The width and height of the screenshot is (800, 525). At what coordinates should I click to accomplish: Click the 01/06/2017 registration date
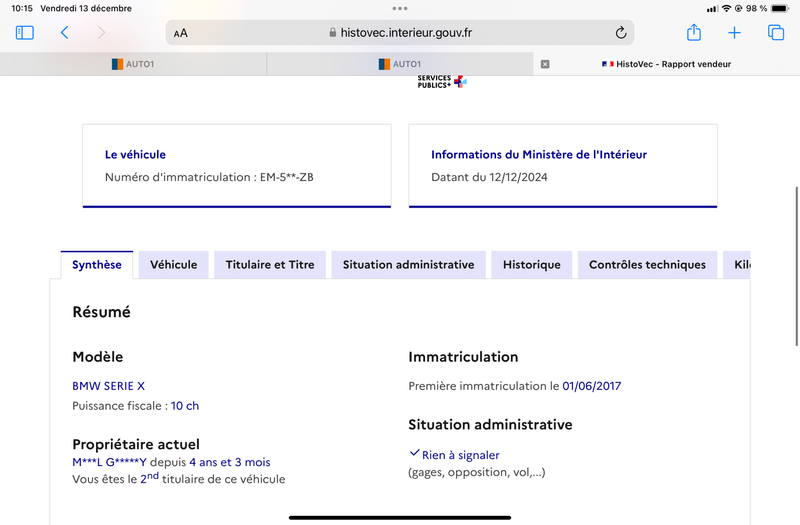tap(592, 386)
